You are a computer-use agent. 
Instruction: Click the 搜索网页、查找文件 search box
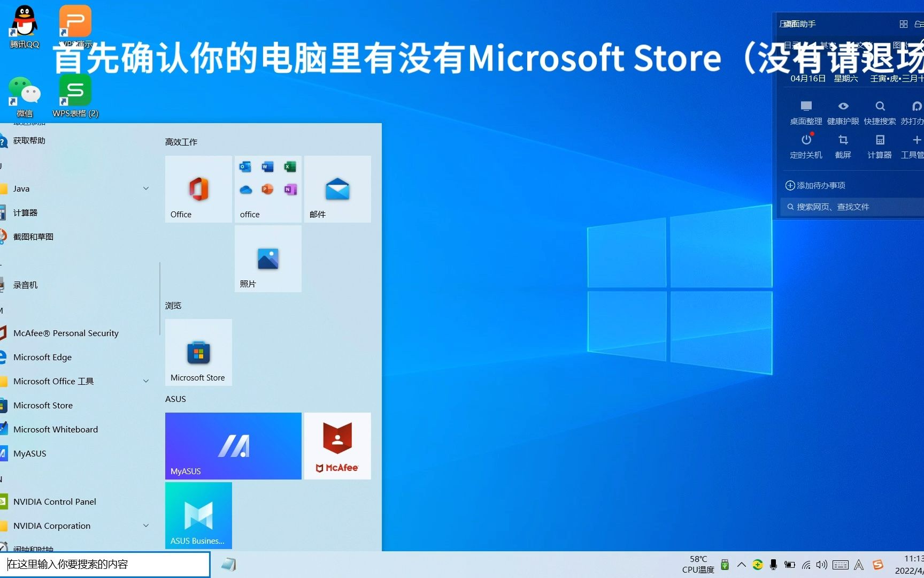click(x=852, y=207)
